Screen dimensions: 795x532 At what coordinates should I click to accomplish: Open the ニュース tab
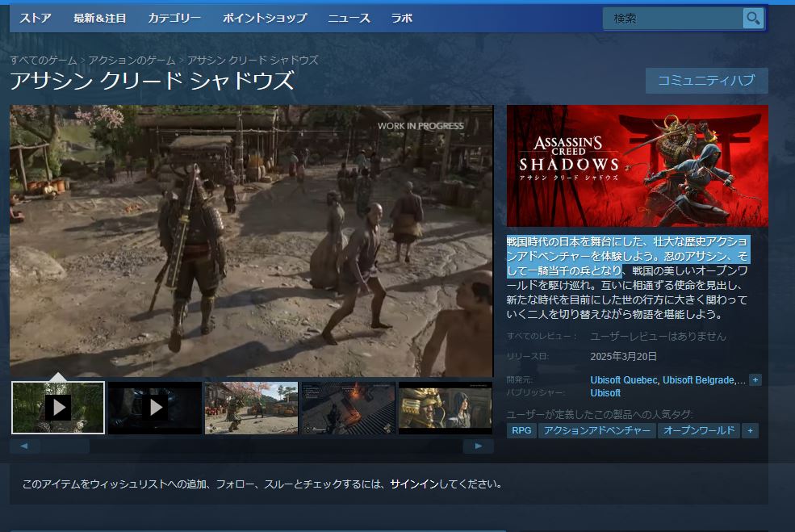click(349, 19)
